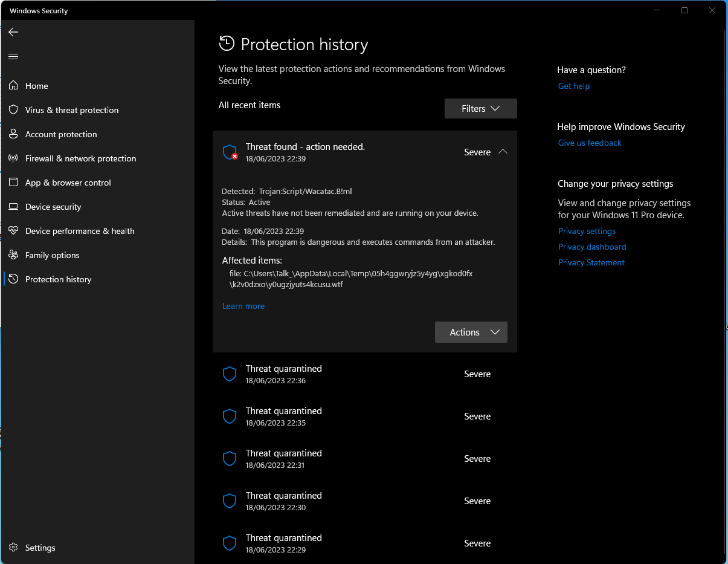Image resolution: width=728 pixels, height=564 pixels.
Task: Click the Firewall & network protection icon
Action: tap(13, 158)
